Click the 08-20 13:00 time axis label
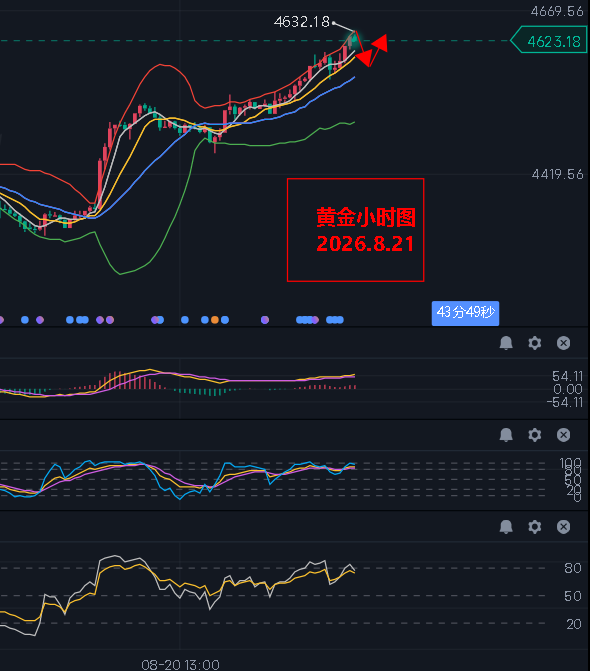Viewport: 590px width, 671px height. tap(180, 665)
